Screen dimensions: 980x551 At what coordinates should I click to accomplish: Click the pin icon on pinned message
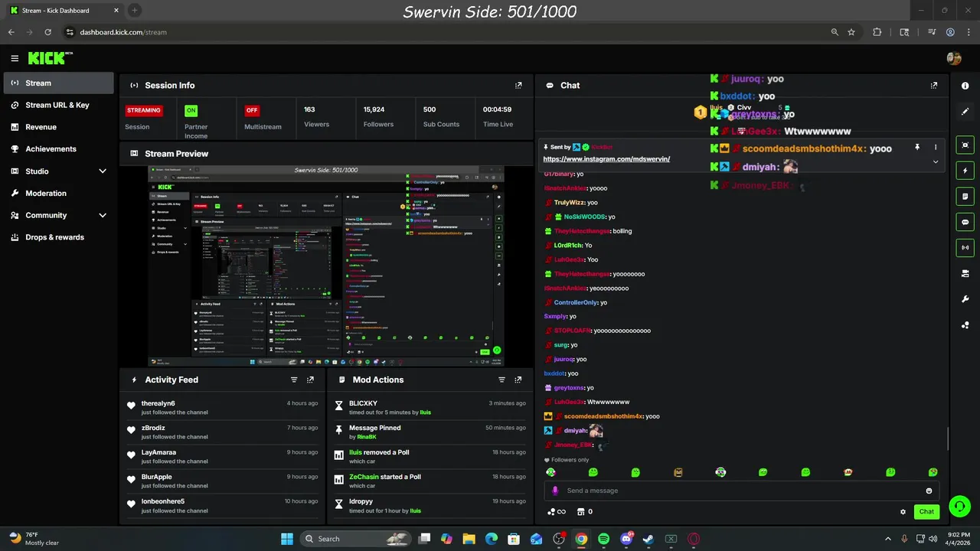pos(917,147)
